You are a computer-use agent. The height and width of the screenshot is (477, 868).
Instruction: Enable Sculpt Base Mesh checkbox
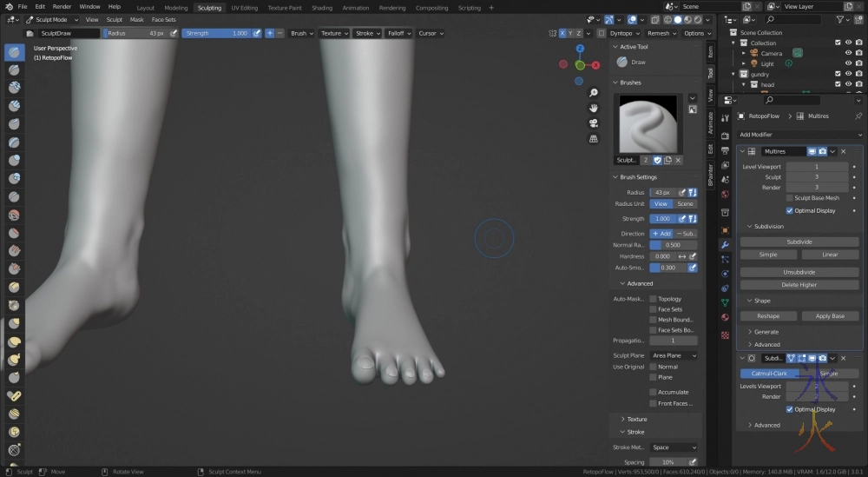coord(790,198)
